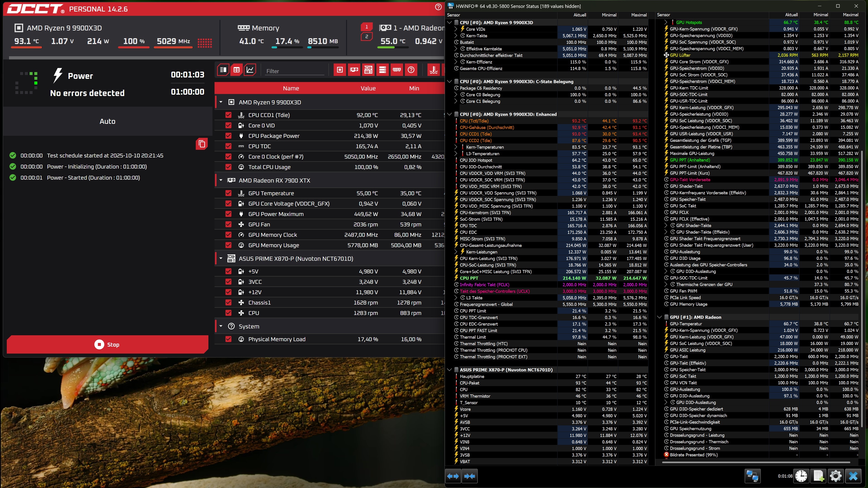Switch to the graph view icon

coord(250,70)
